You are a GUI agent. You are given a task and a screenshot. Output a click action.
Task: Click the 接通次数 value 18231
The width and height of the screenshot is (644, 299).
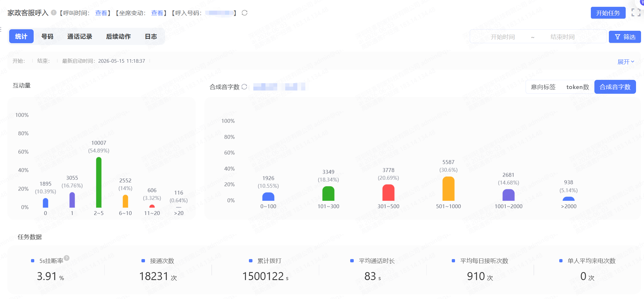[154, 276]
